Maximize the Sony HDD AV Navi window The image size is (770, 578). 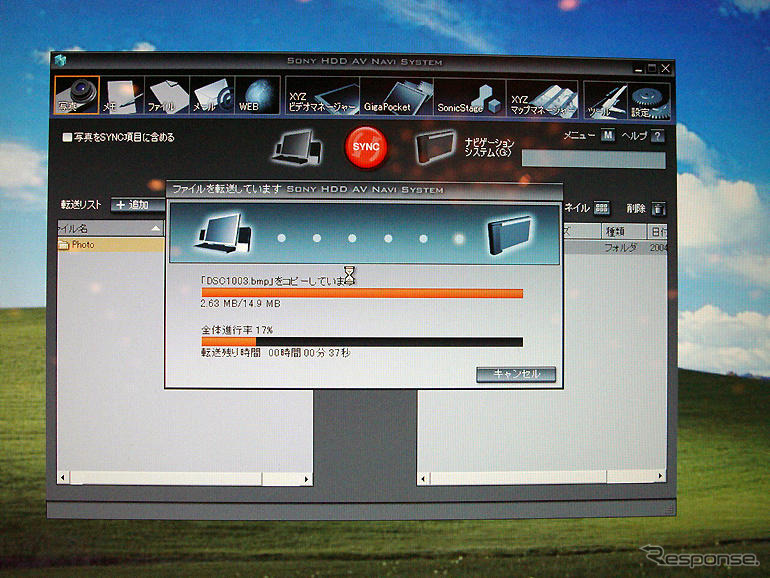click(x=652, y=69)
